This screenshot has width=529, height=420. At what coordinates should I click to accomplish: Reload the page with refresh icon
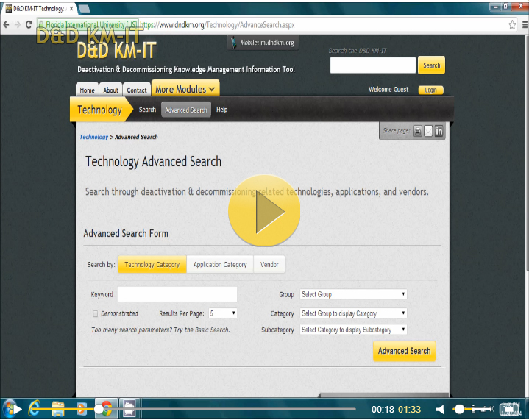coord(29,24)
